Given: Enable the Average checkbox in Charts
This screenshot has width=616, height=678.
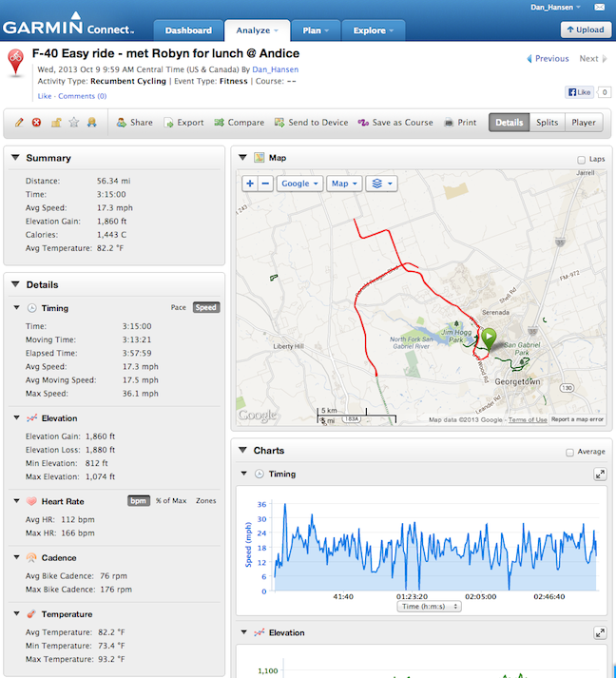Looking at the screenshot, I should pyautogui.click(x=569, y=453).
